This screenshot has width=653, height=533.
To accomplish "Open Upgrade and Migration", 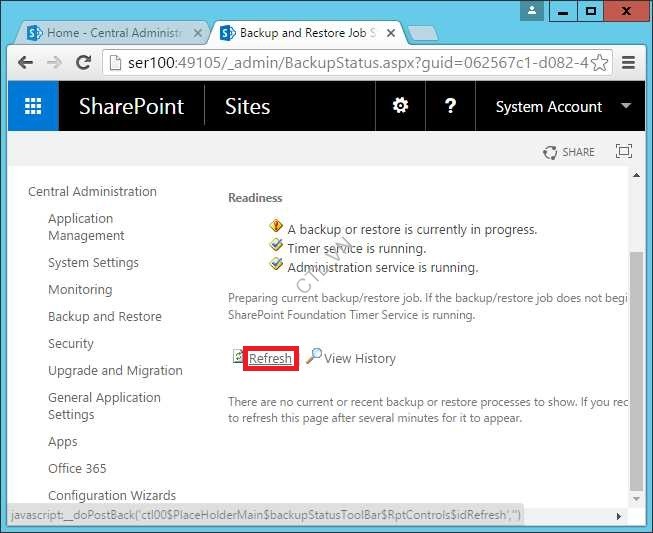I will (x=115, y=371).
